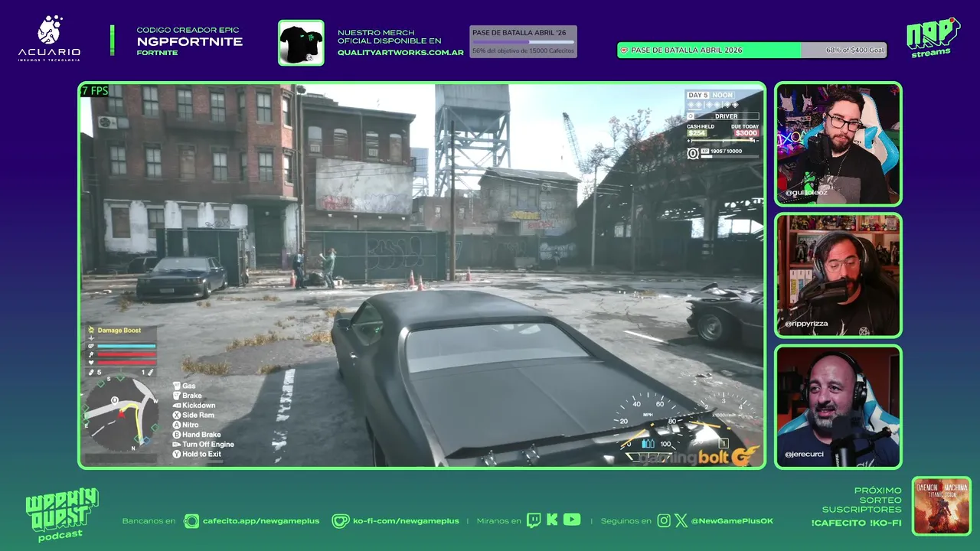This screenshot has width=980, height=551.
Task: Click the molotov bottle count icon
Action: tap(150, 372)
